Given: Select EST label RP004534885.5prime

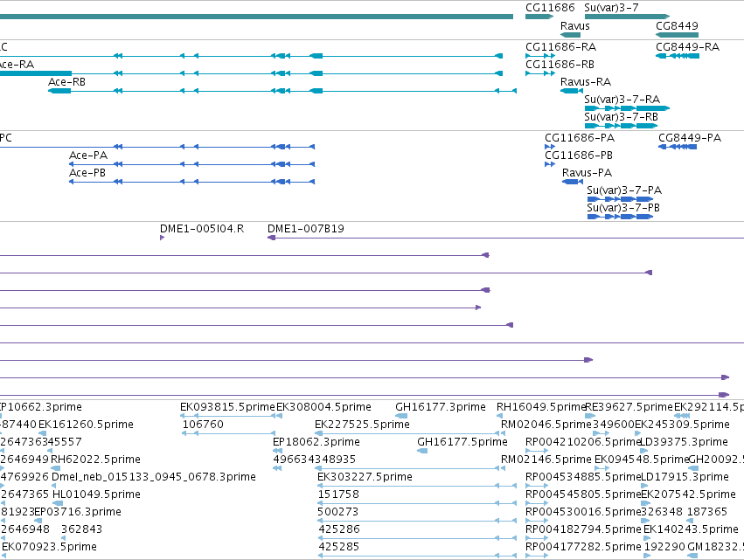Looking at the screenshot, I should click(x=583, y=476).
